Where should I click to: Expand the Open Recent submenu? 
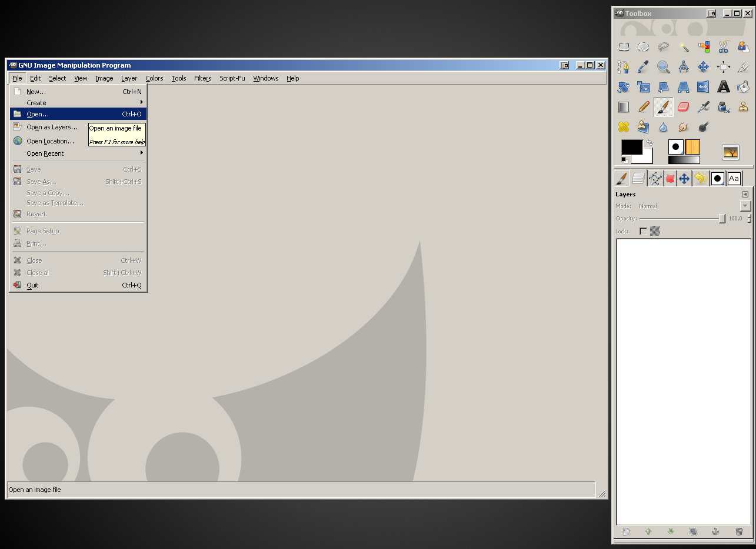tap(78, 153)
